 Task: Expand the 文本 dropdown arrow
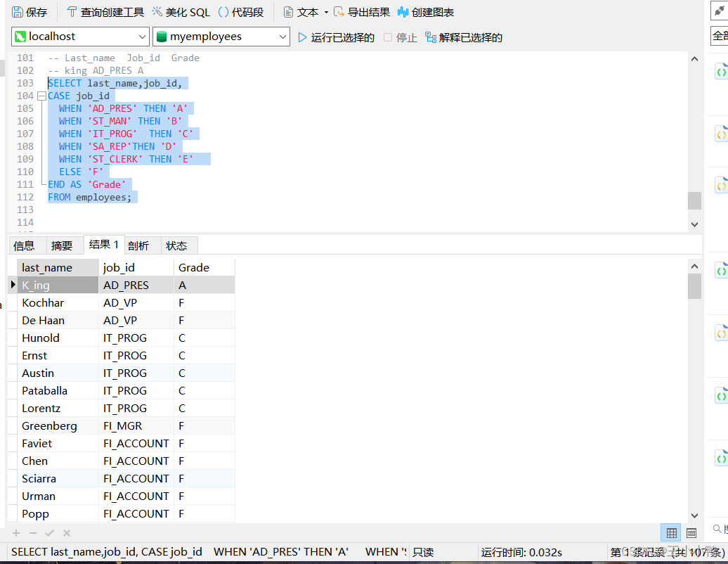pos(326,13)
